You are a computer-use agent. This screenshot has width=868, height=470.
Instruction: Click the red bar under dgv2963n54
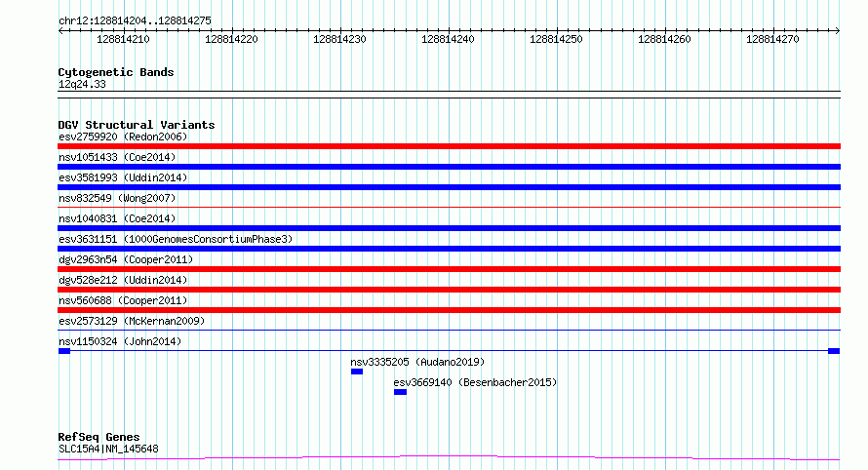(449, 269)
